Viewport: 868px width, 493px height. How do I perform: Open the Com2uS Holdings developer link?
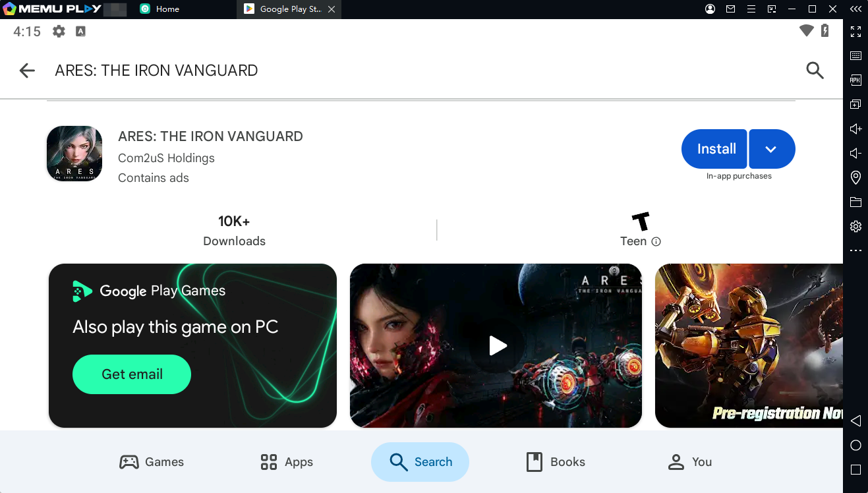point(166,158)
